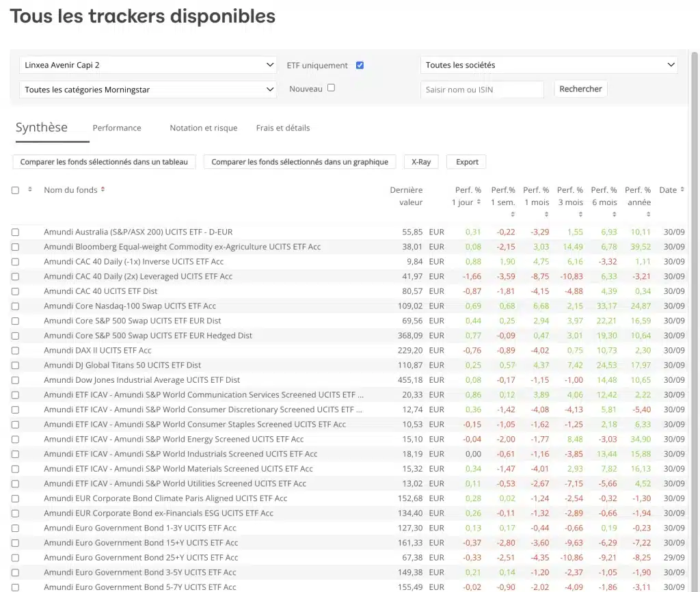Select Amundi Australia (S&P/ASX 200) fund checkbox
700x592 pixels.
click(x=15, y=232)
